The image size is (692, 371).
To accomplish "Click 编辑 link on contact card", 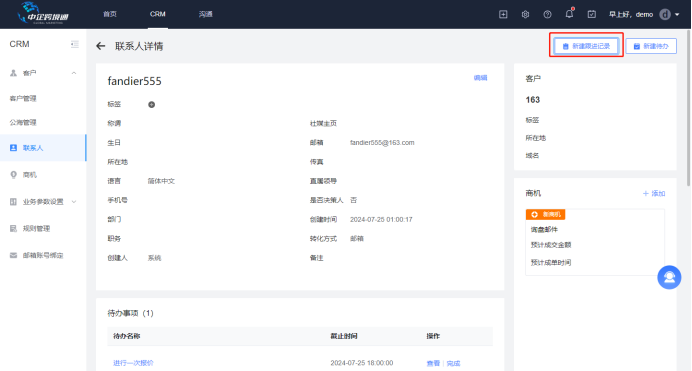I will [480, 78].
